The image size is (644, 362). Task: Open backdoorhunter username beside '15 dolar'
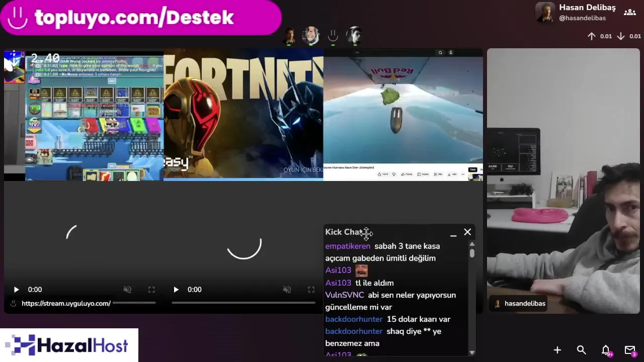click(354, 319)
